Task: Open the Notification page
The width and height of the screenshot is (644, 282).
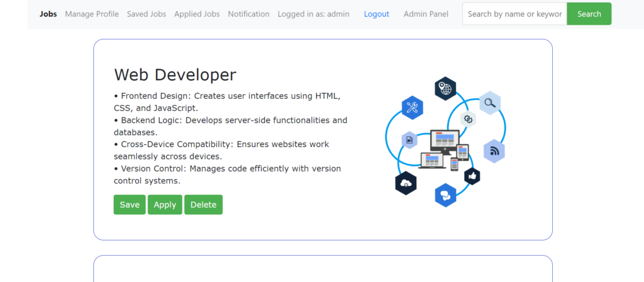Action: [x=248, y=14]
